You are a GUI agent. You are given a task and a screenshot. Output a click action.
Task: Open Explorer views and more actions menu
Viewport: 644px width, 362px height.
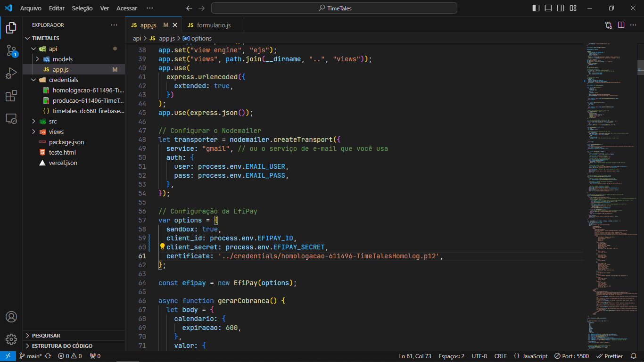[114, 25]
